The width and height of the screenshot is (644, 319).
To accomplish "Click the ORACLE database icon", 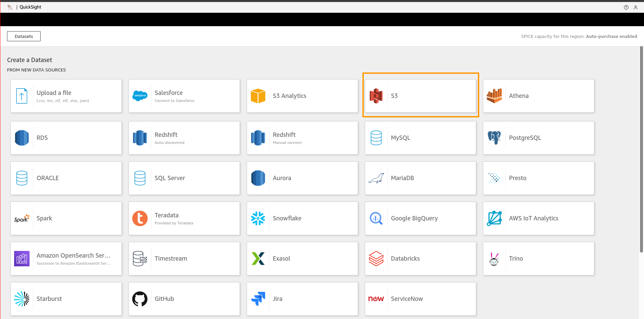I will click(22, 178).
